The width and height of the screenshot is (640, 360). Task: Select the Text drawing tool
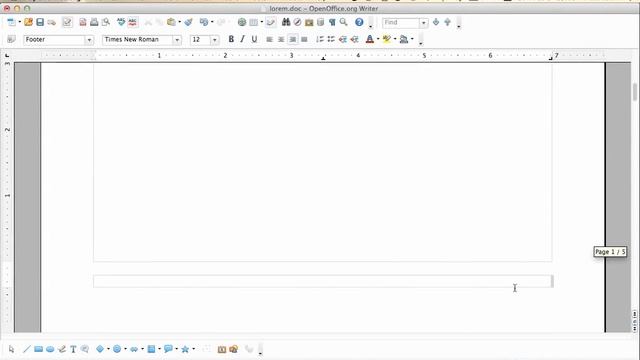73,349
